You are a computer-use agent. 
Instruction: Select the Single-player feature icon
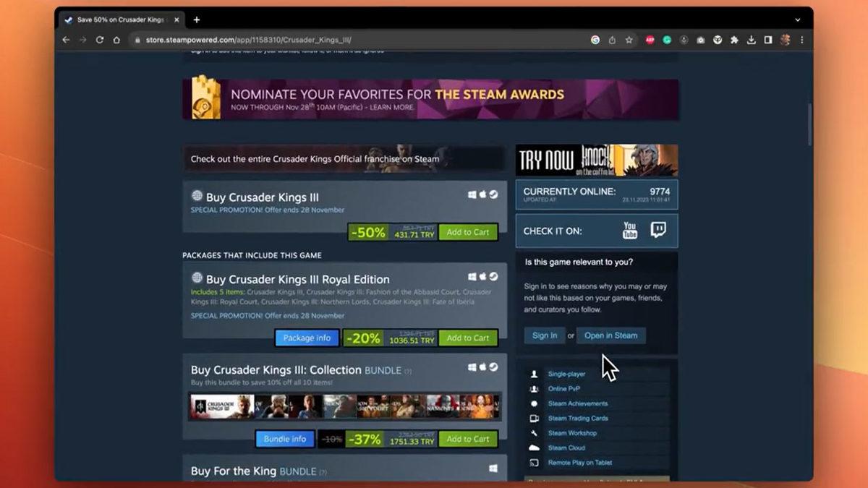tap(533, 374)
